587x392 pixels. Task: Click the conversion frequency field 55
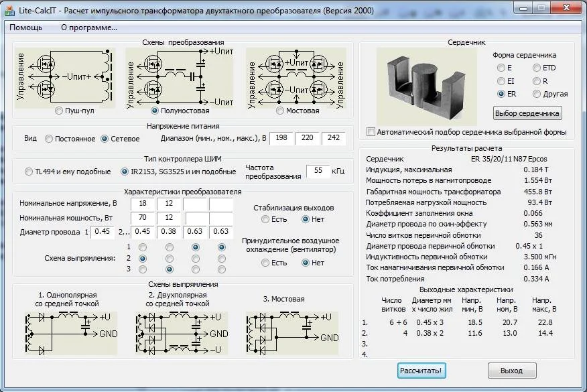pos(318,171)
